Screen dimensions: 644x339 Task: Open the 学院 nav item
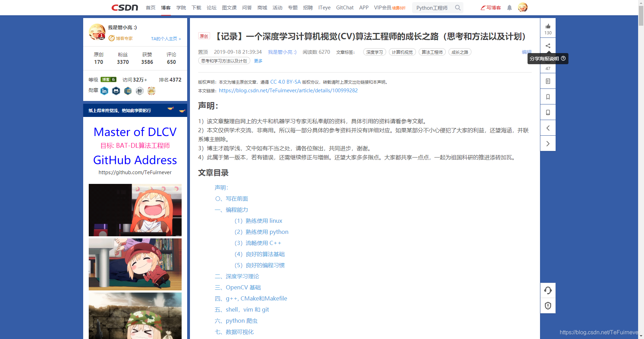click(x=181, y=8)
